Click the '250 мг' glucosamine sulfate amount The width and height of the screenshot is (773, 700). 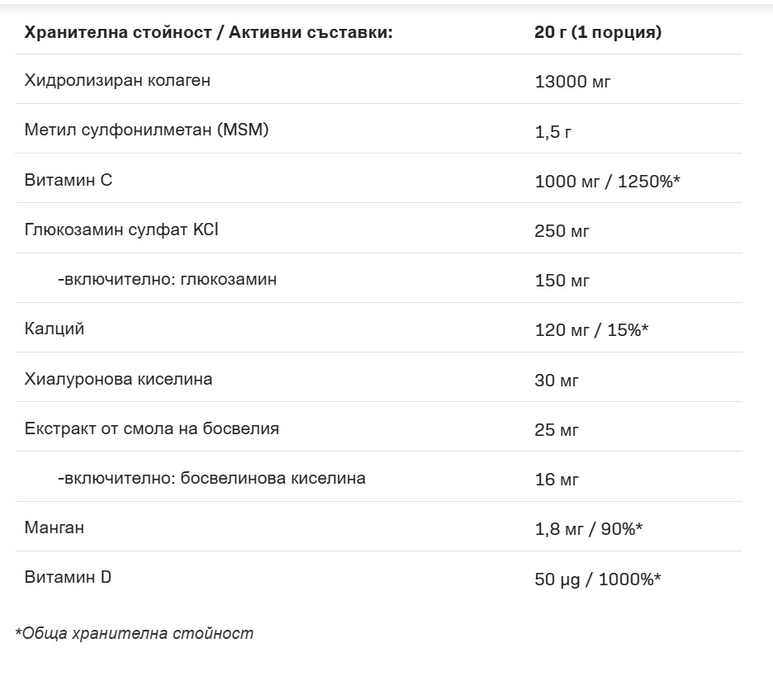click(562, 230)
